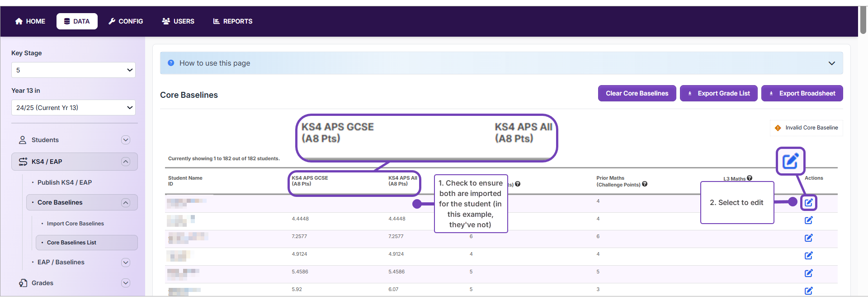Collapse the KS4 / EAP sidebar section

click(x=126, y=162)
